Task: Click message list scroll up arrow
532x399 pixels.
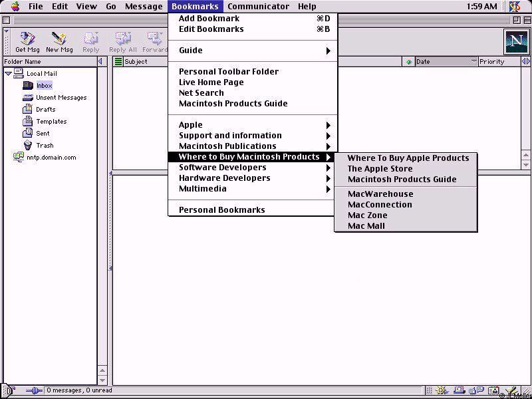Action: coord(526,156)
